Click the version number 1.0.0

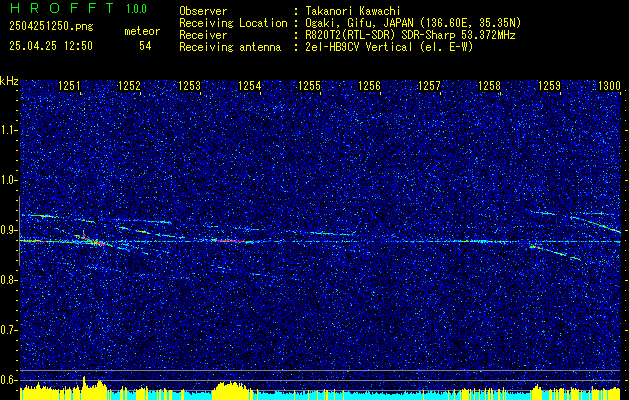(136, 9)
